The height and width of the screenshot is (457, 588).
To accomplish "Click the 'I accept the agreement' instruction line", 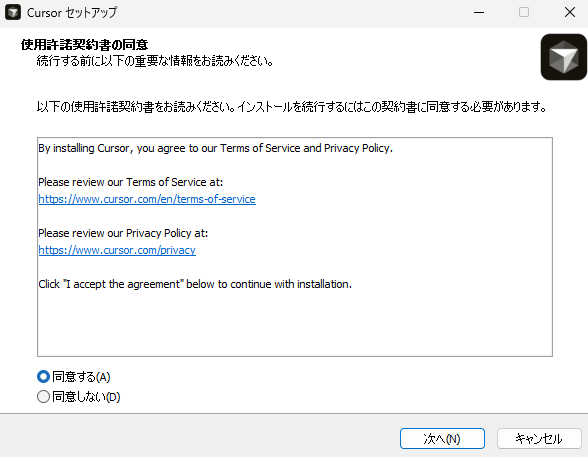I will 195,284.
